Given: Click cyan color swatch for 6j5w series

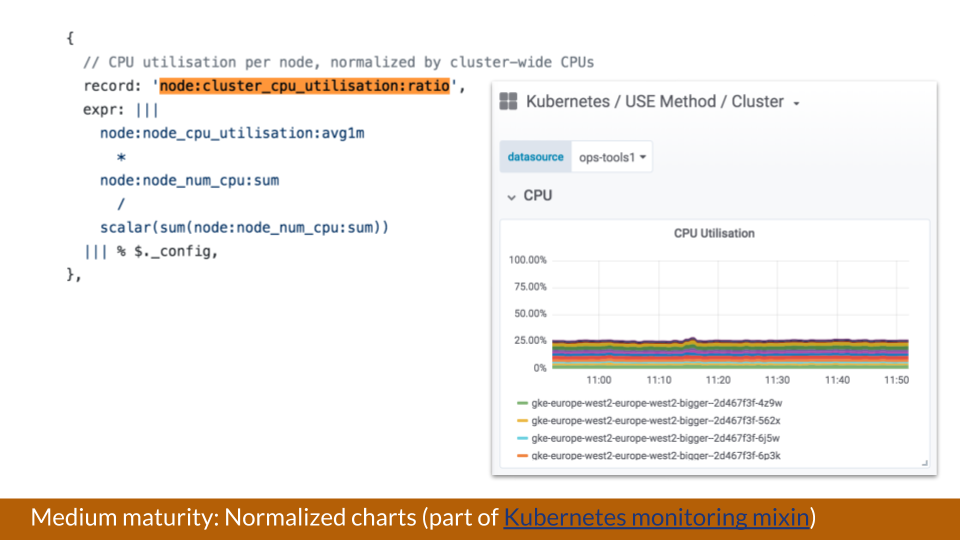Looking at the screenshot, I should [x=522, y=438].
